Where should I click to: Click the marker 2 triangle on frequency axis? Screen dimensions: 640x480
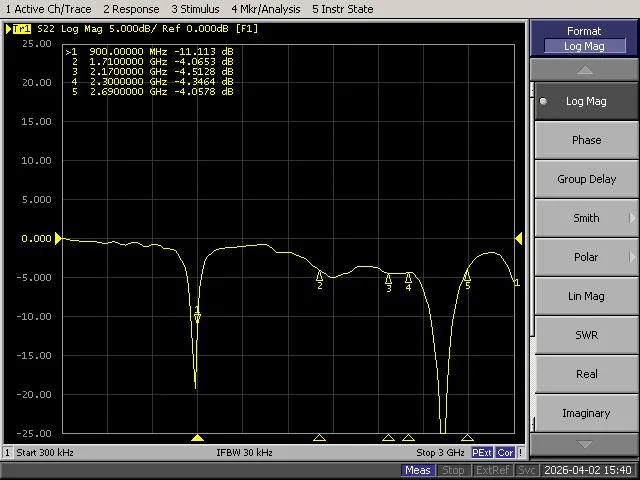click(320, 438)
